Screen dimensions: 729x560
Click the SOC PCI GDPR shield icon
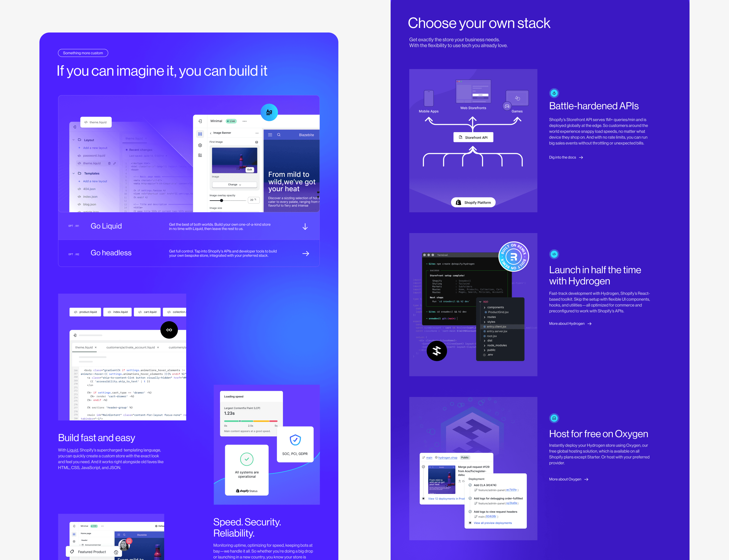click(x=294, y=439)
